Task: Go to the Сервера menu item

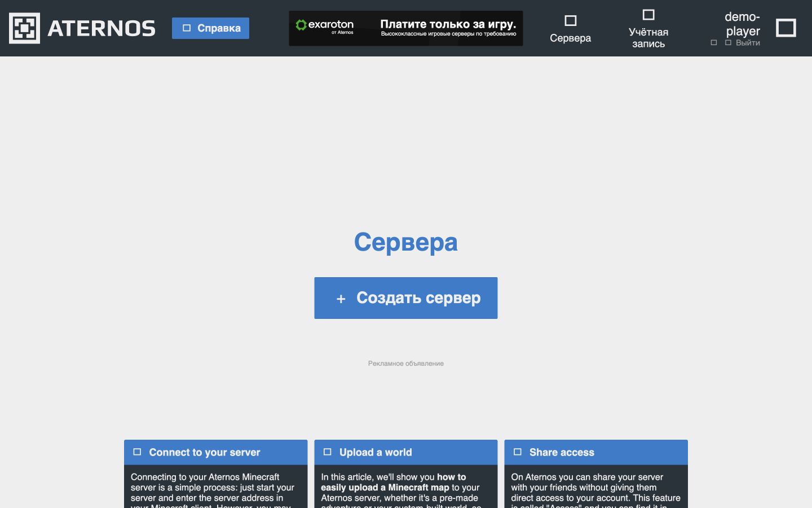Action: tap(570, 29)
